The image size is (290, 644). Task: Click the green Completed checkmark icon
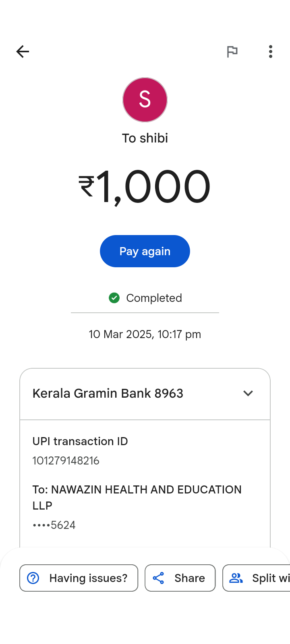(x=114, y=298)
